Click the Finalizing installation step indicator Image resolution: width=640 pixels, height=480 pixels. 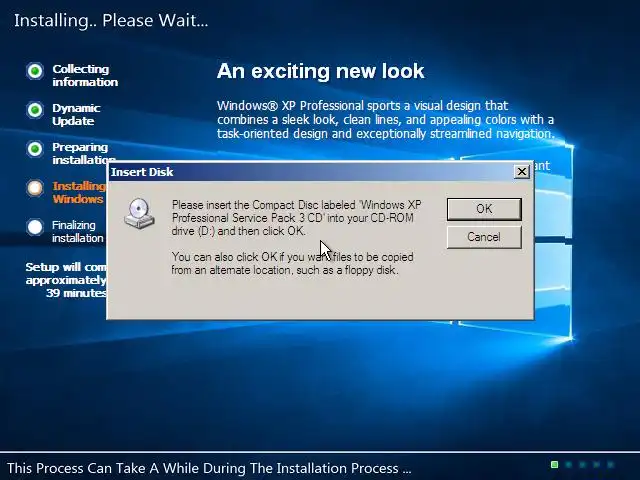tap(35, 227)
